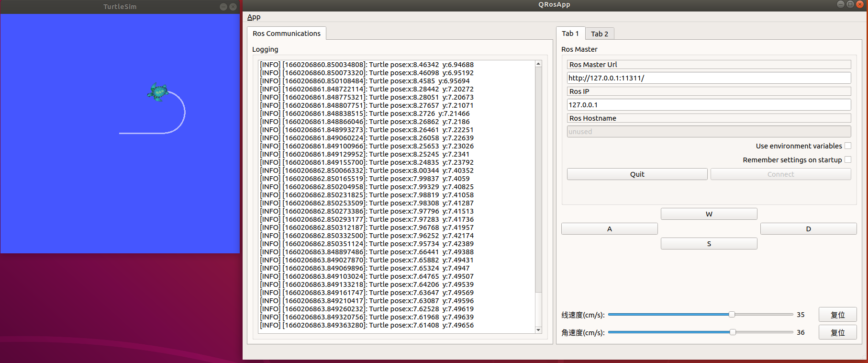Click the Quit button
868x363 pixels.
click(637, 174)
